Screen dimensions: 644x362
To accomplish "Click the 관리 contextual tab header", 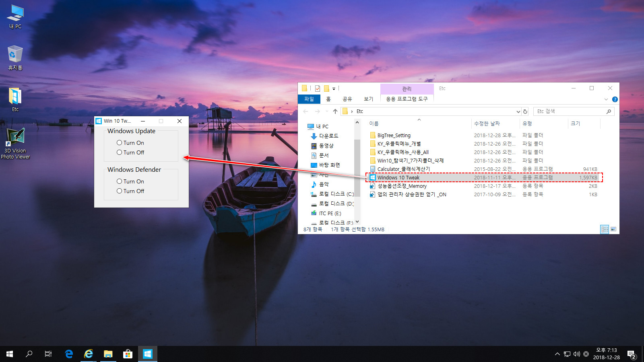I will point(407,88).
